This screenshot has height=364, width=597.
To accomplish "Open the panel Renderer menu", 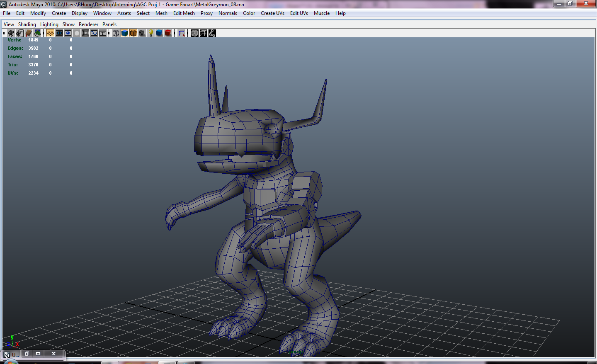I will click(89, 24).
